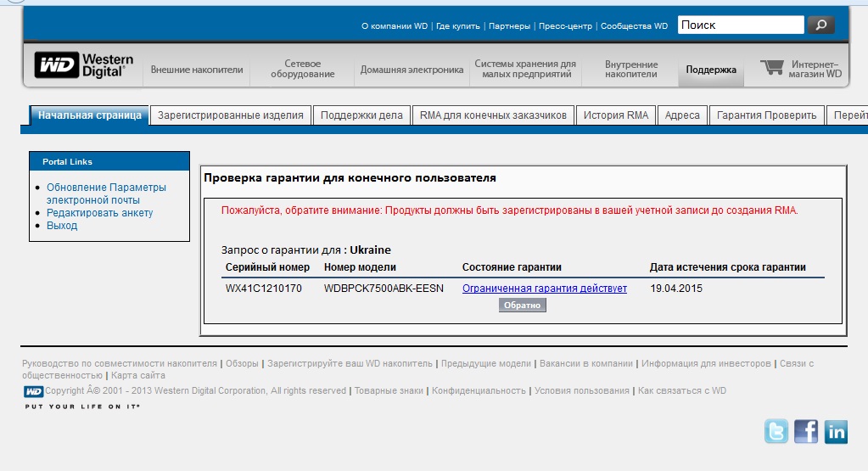The width and height of the screenshot is (868, 471).
Task: Click serial number WX41C1210170
Action: pos(264,289)
